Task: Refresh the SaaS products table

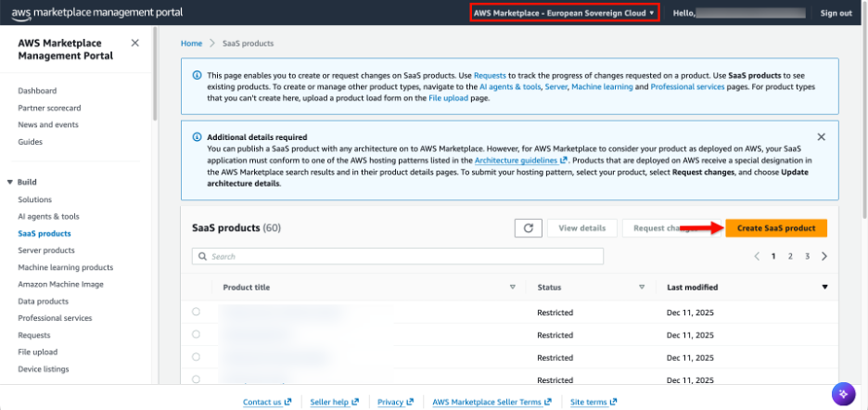Action: tap(528, 228)
